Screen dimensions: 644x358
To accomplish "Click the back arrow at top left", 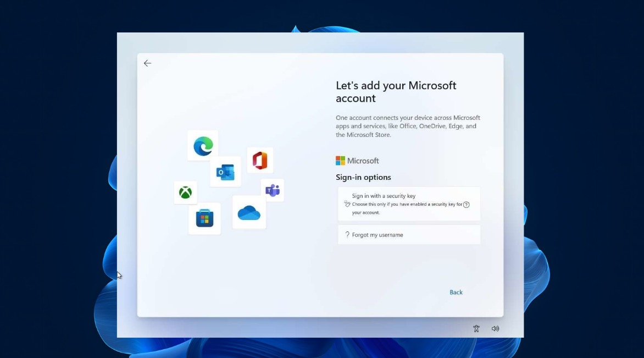I will (147, 63).
